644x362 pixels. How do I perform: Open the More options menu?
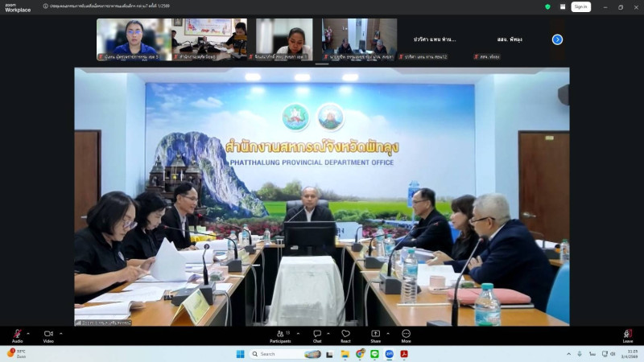click(x=406, y=334)
